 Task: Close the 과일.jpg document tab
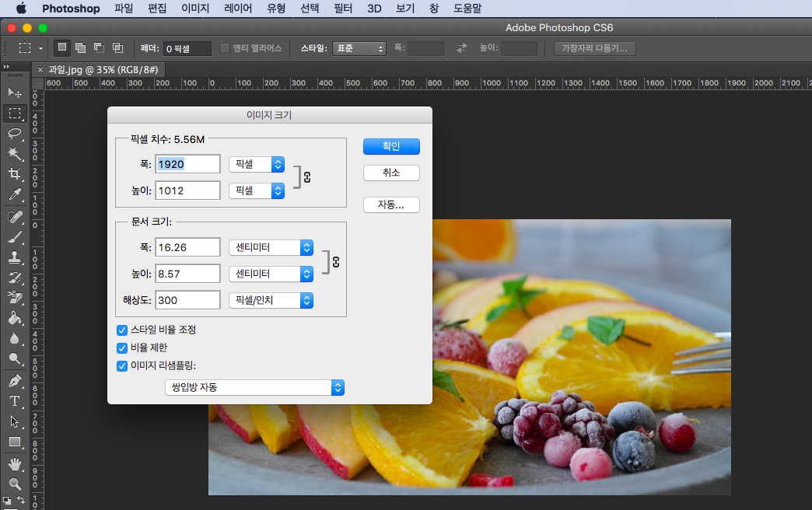(40, 69)
